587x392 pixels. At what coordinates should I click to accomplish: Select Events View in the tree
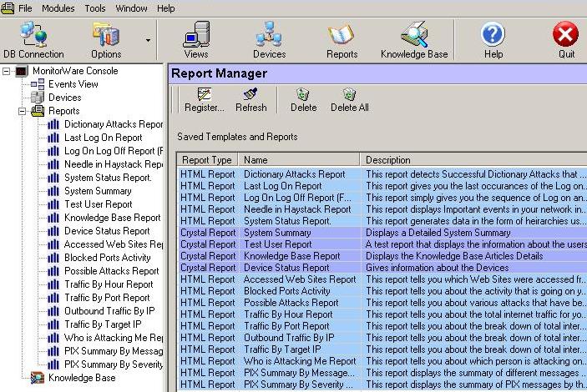click(x=73, y=84)
